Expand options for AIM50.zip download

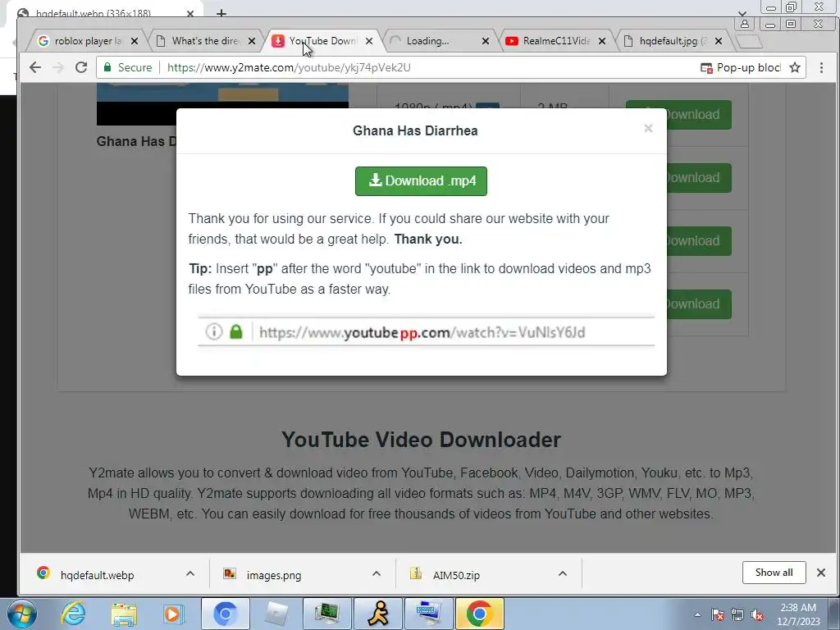[563, 573]
